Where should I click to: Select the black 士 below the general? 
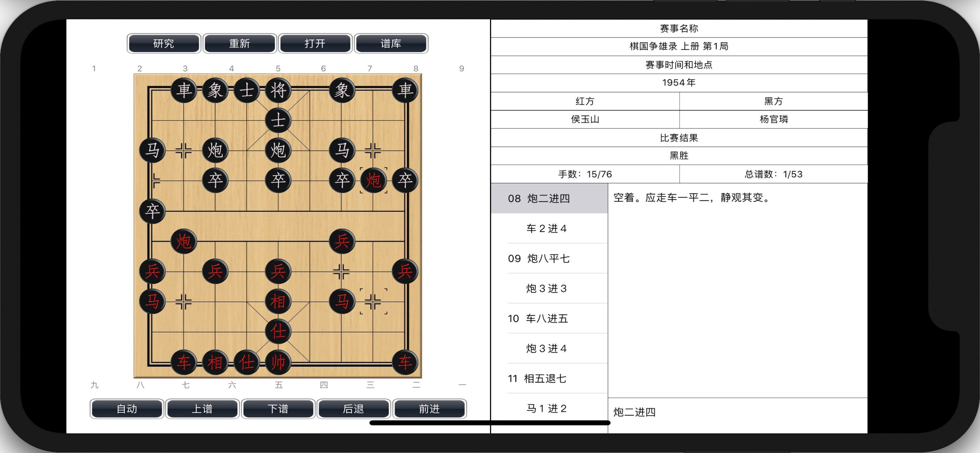pyautogui.click(x=278, y=121)
